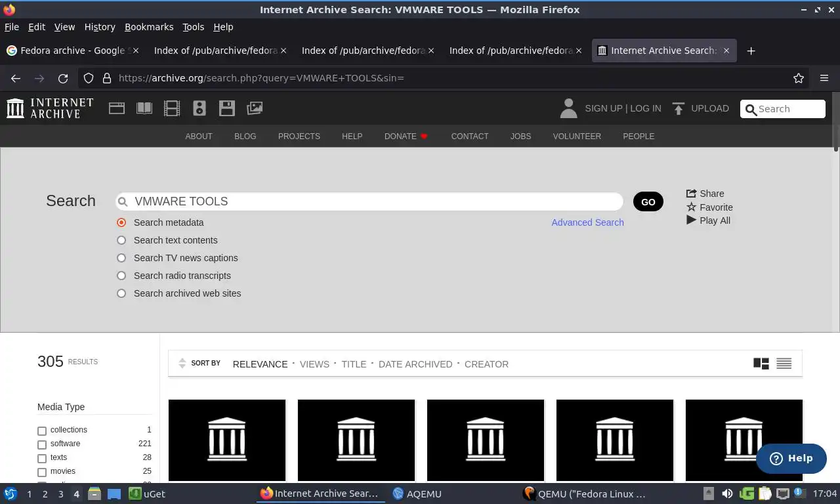840x504 pixels.
Task: Bookmark this page with the star icon
Action: click(799, 78)
